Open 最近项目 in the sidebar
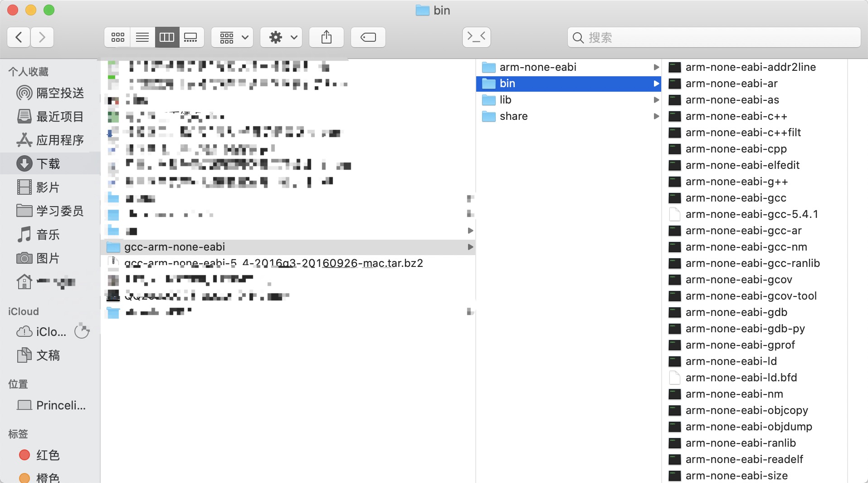Image resolution: width=868 pixels, height=483 pixels. click(50, 117)
